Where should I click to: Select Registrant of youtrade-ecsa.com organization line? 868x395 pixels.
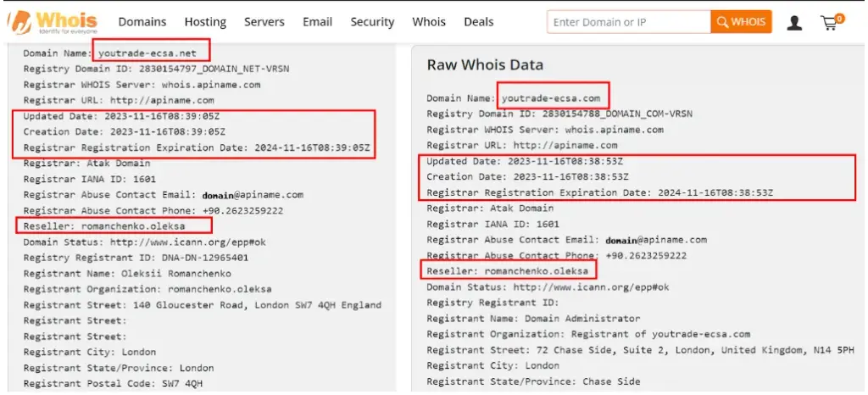[588, 334]
